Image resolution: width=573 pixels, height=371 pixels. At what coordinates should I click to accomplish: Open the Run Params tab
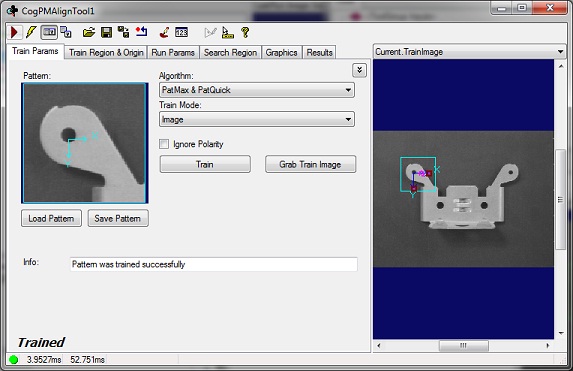click(173, 53)
